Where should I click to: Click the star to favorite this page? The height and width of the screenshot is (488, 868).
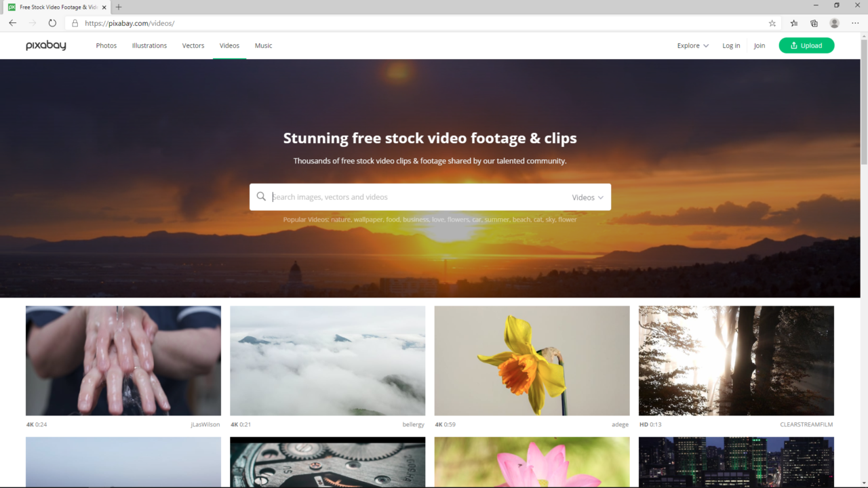pyautogui.click(x=772, y=22)
